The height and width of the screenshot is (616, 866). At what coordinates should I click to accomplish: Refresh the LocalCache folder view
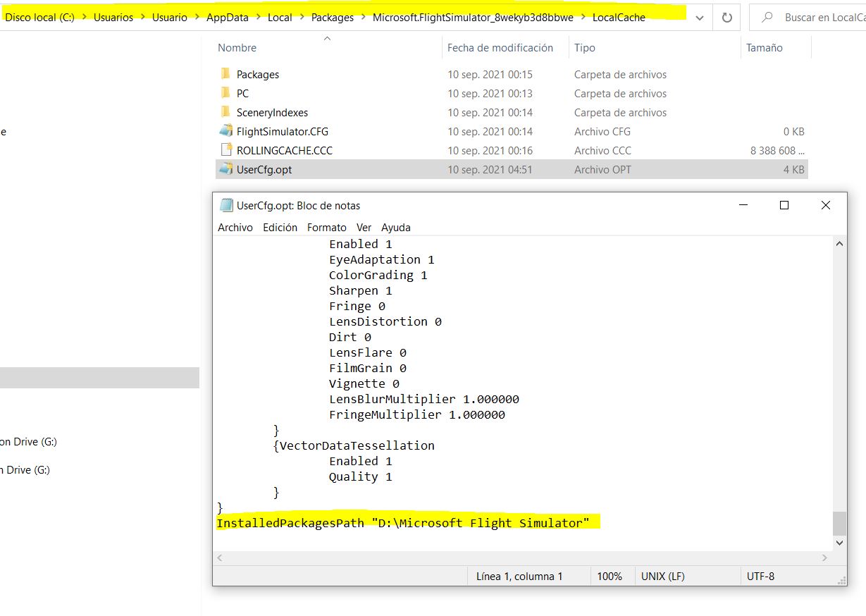click(x=726, y=18)
